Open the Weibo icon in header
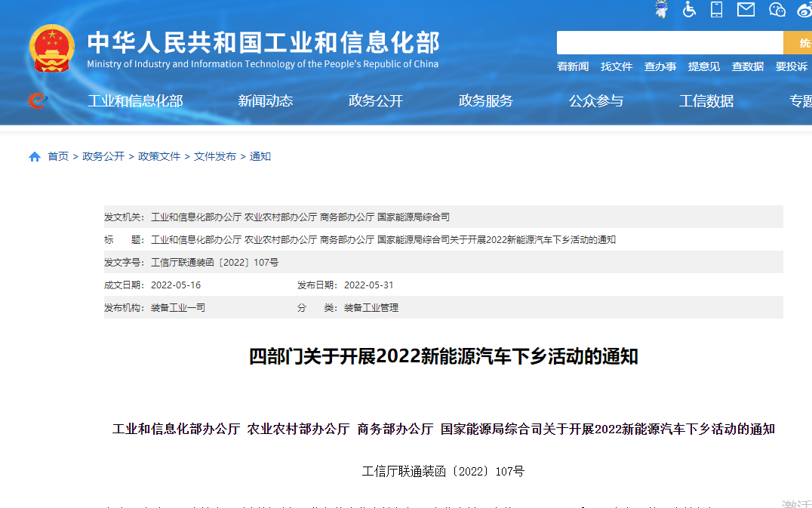The image size is (812, 508). point(804,9)
